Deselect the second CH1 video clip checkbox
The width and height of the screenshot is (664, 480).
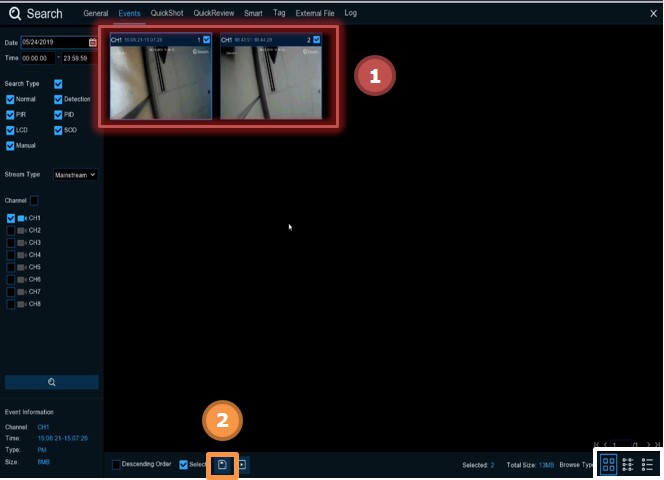click(317, 40)
